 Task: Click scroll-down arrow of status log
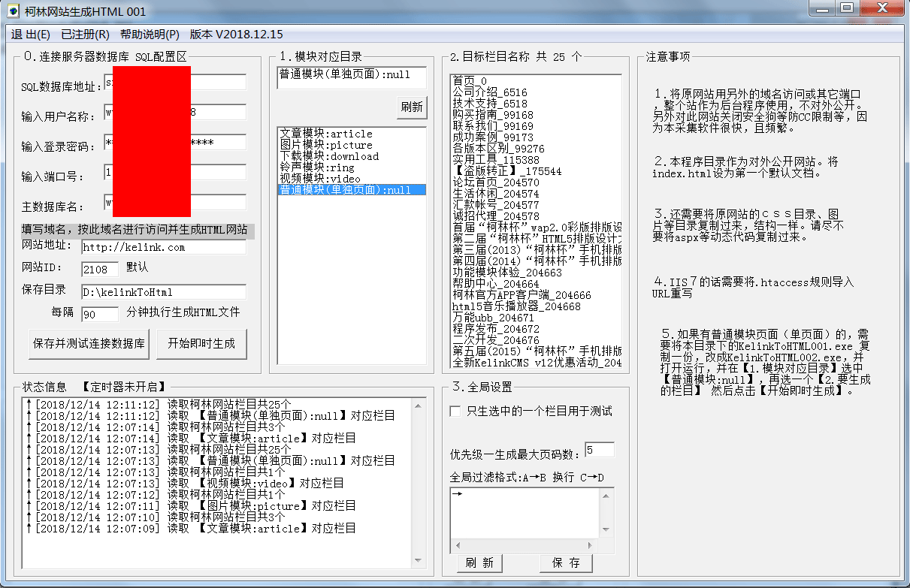coord(419,561)
